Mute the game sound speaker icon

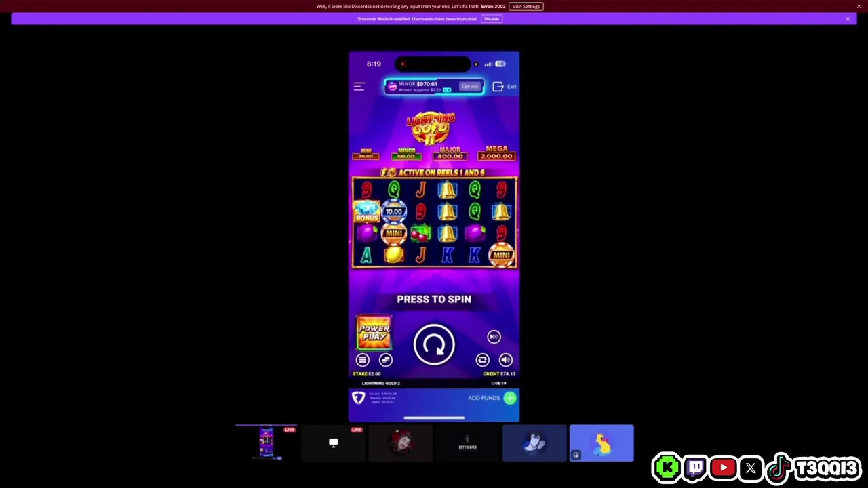pos(505,360)
